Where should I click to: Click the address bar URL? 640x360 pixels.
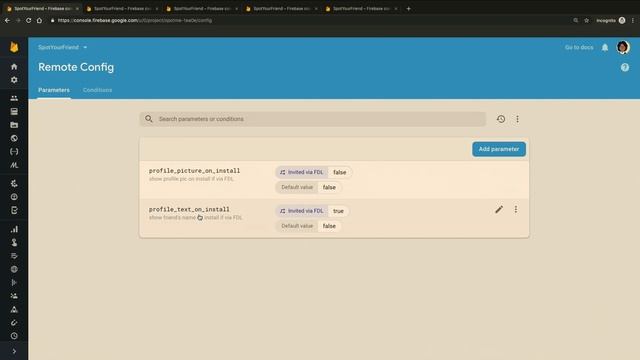point(135,20)
